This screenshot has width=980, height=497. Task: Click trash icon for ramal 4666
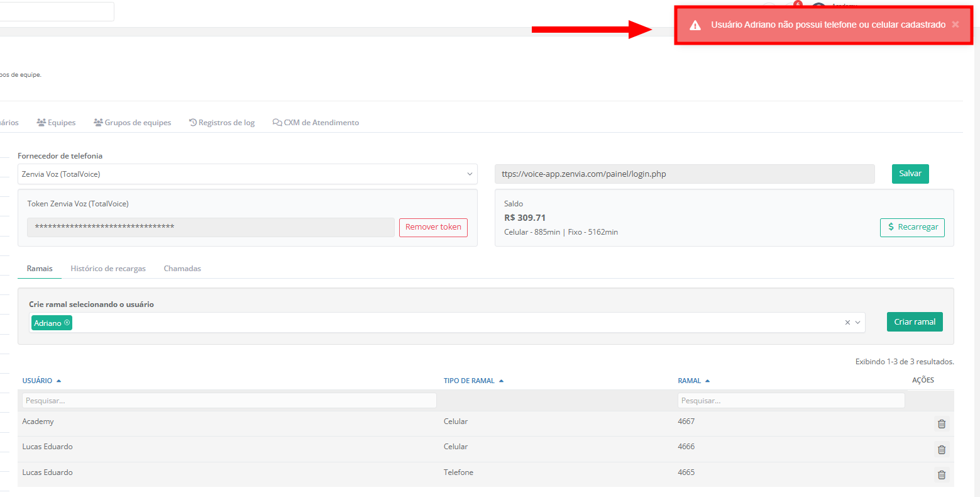941,449
